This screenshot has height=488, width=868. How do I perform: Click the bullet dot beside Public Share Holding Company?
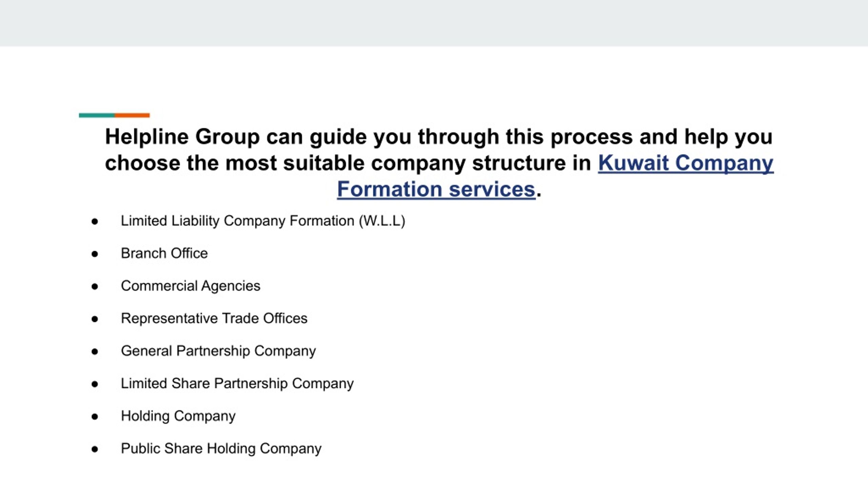[x=95, y=449]
